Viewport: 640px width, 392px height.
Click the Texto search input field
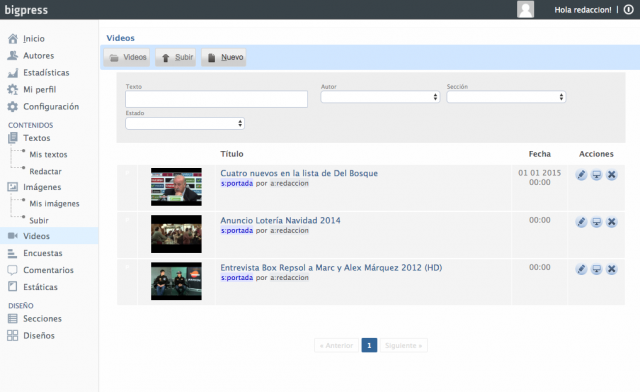[x=216, y=99]
